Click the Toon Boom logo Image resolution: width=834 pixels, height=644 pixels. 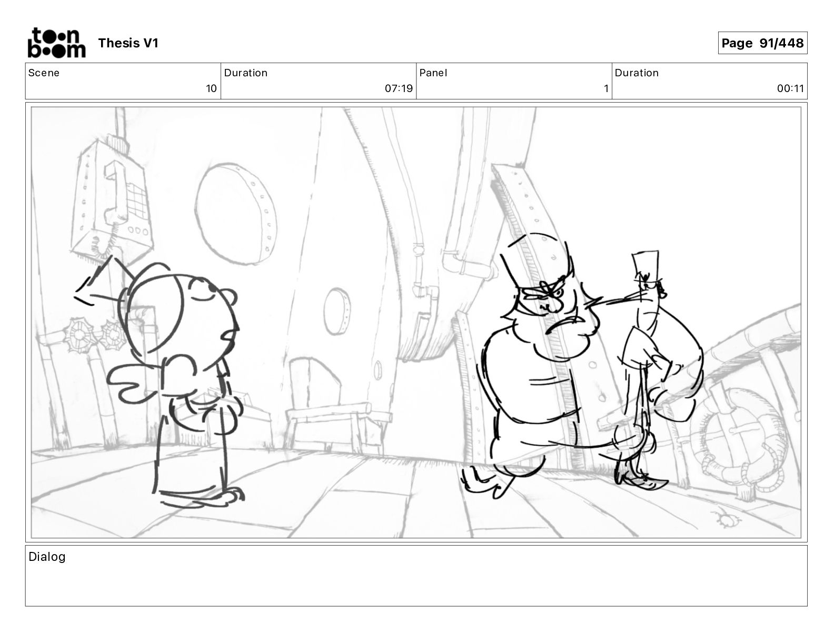pyautogui.click(x=56, y=43)
